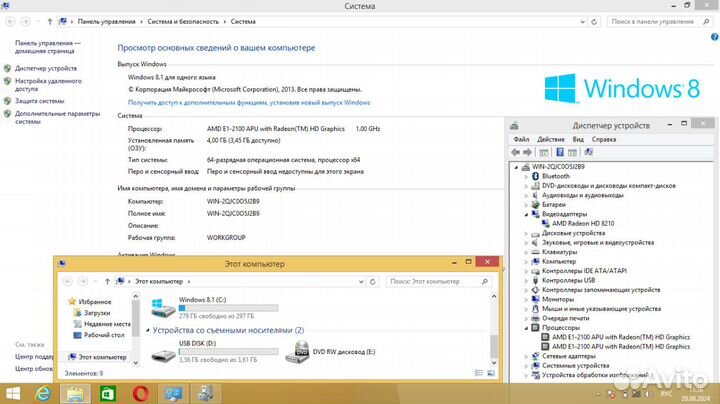
Task: Open Device Manager link in left sidebar
Action: 46,68
